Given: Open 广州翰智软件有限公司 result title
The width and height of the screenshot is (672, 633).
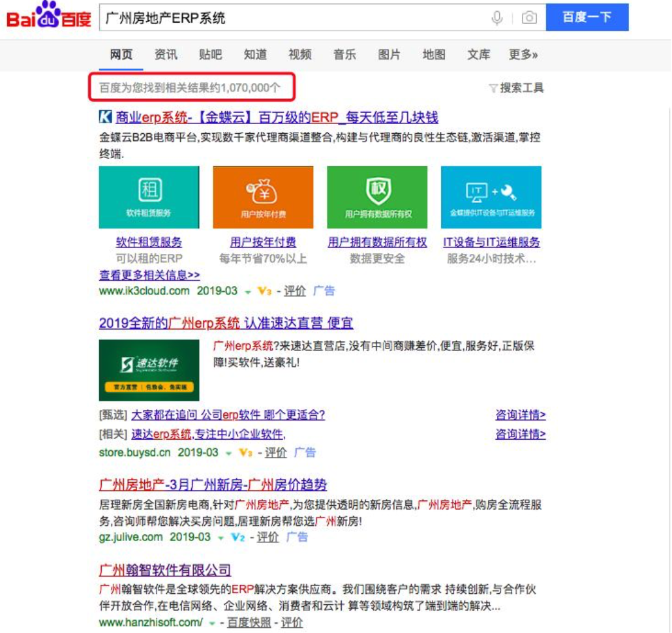Looking at the screenshot, I should tap(165, 570).
